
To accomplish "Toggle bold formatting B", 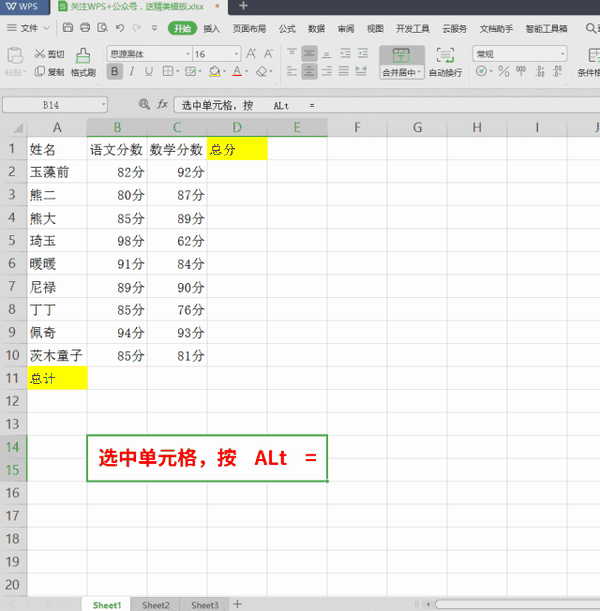I will 115,71.
